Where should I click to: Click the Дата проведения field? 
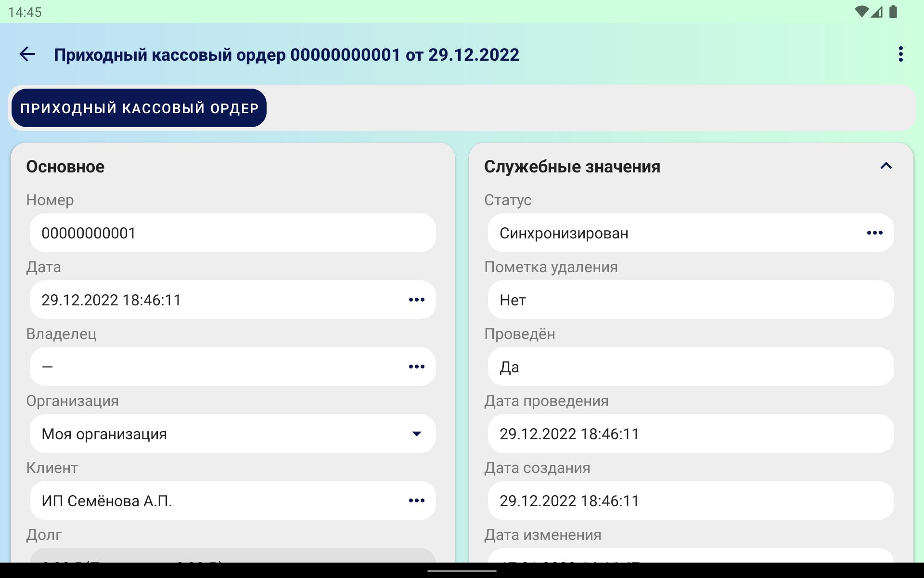click(x=691, y=433)
